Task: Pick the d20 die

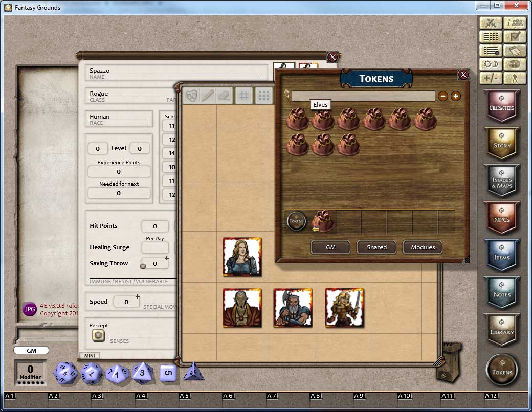Action: 66,373
